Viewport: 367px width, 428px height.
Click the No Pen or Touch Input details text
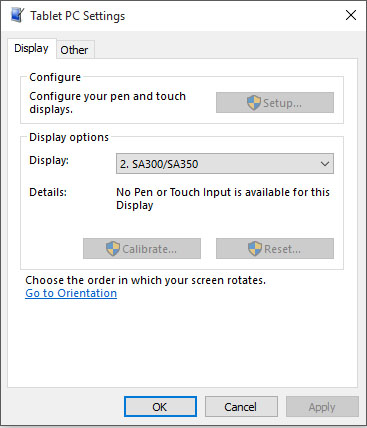[223, 199]
